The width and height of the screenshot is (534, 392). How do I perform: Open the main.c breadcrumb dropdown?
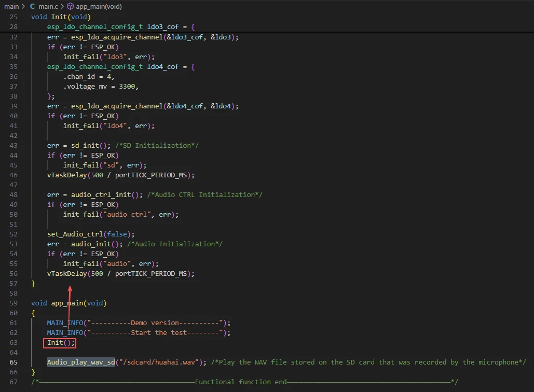click(49, 7)
